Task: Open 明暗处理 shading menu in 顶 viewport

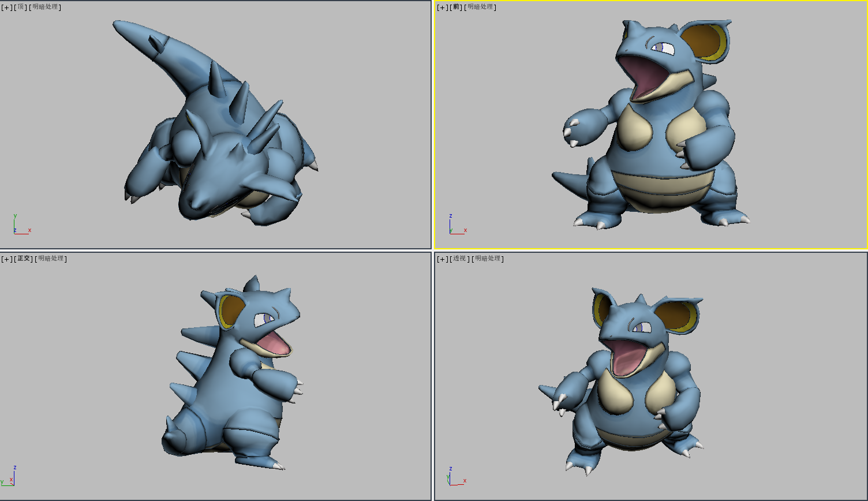Action: click(x=45, y=7)
